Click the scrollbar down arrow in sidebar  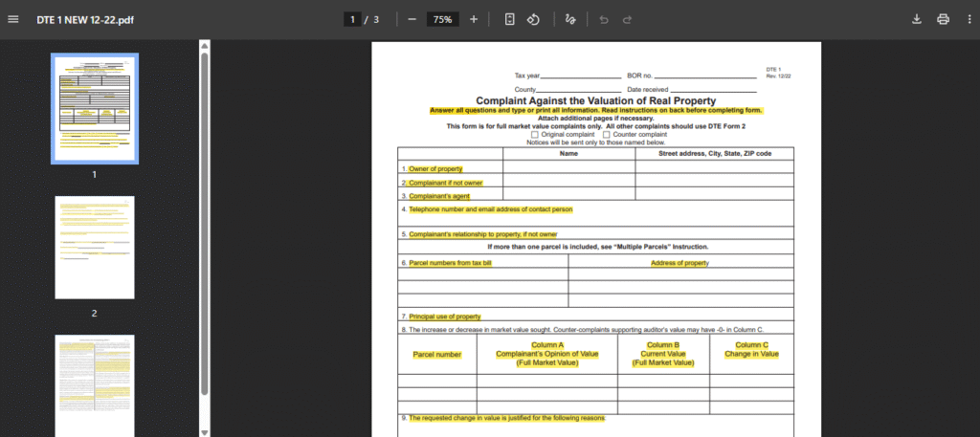pos(205,432)
